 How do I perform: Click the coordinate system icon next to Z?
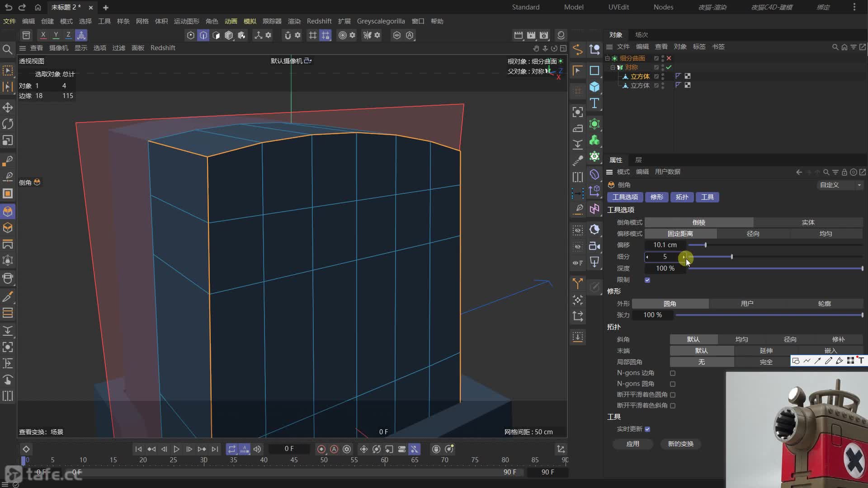81,35
